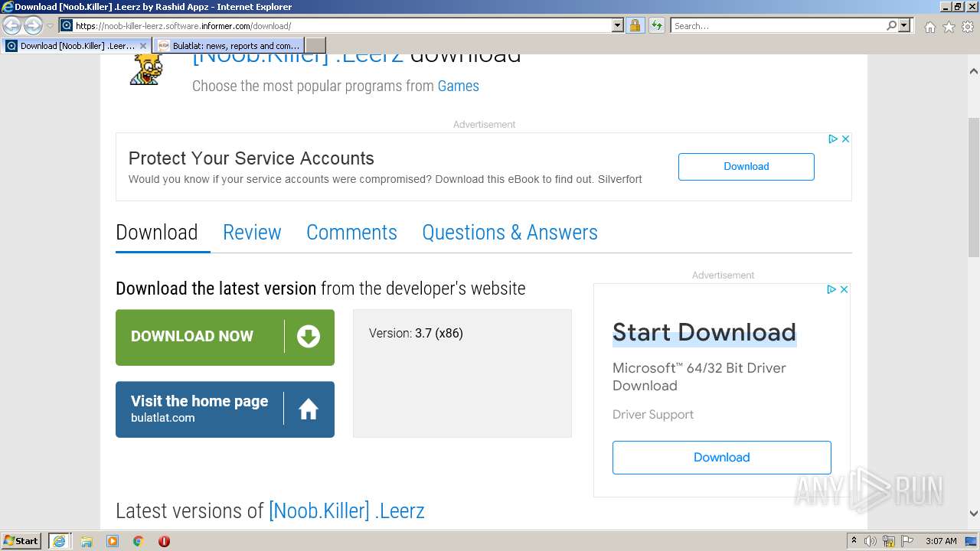
Task: Click the green DOWNLOAD NOW button
Action: pos(225,337)
